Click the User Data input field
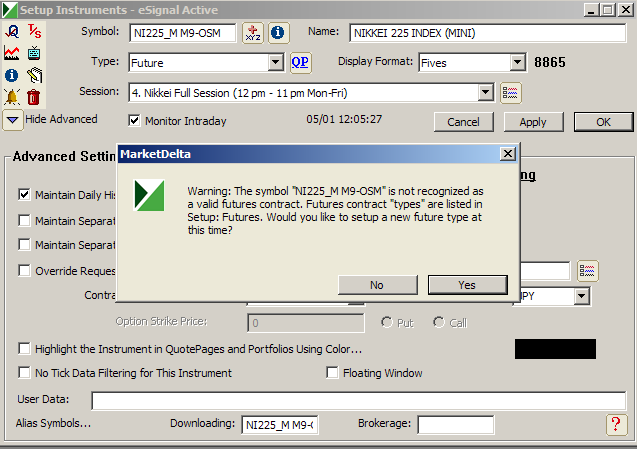The height and width of the screenshot is (449, 637). click(359, 401)
